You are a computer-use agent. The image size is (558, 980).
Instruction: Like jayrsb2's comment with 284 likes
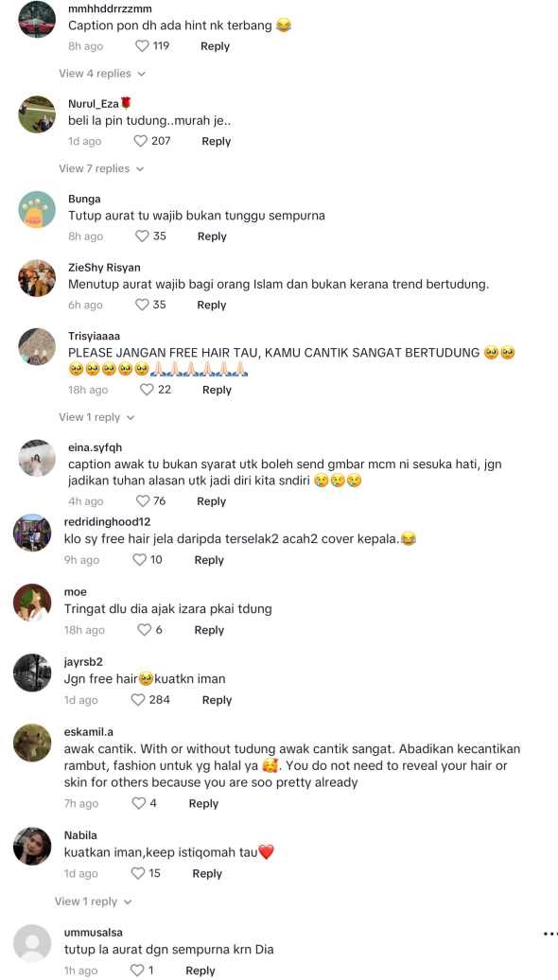(x=138, y=700)
